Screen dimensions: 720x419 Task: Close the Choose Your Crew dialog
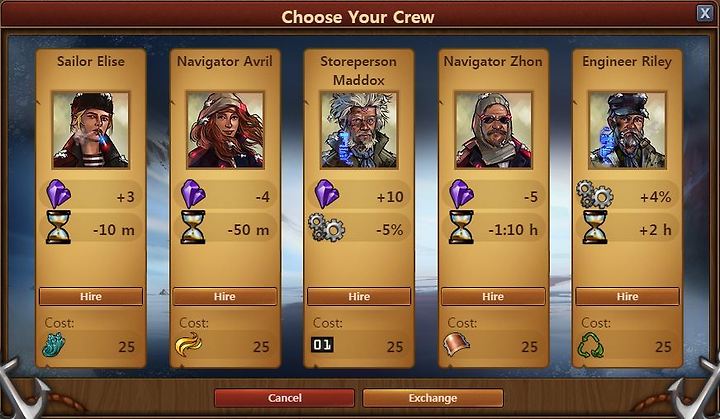[x=704, y=13]
